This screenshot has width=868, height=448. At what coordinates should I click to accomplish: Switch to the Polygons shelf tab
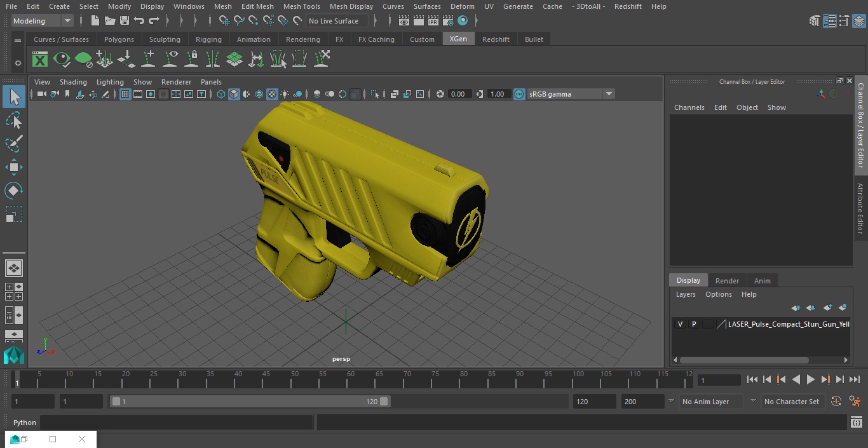[119, 39]
